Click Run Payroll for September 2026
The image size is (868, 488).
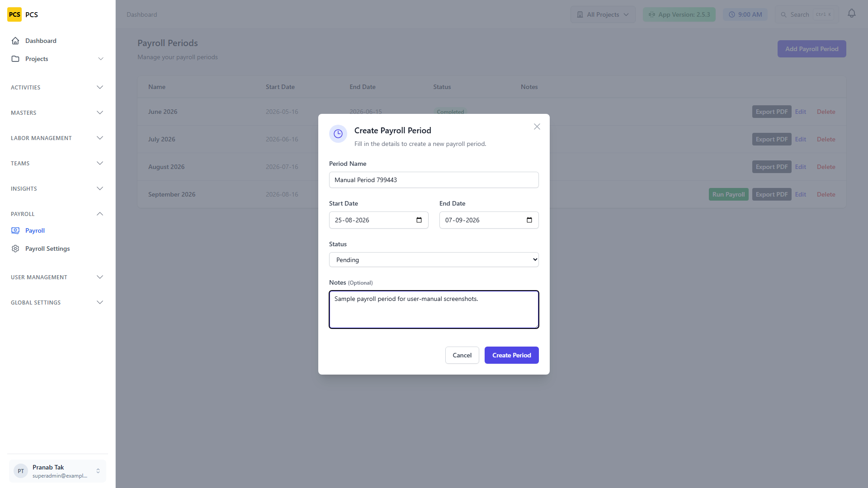pos(729,194)
